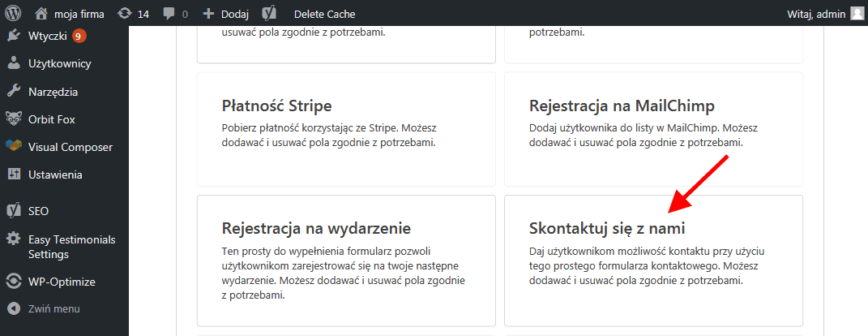Click the Easy Testimonials gear icon
The image size is (868, 336).
click(x=13, y=239)
